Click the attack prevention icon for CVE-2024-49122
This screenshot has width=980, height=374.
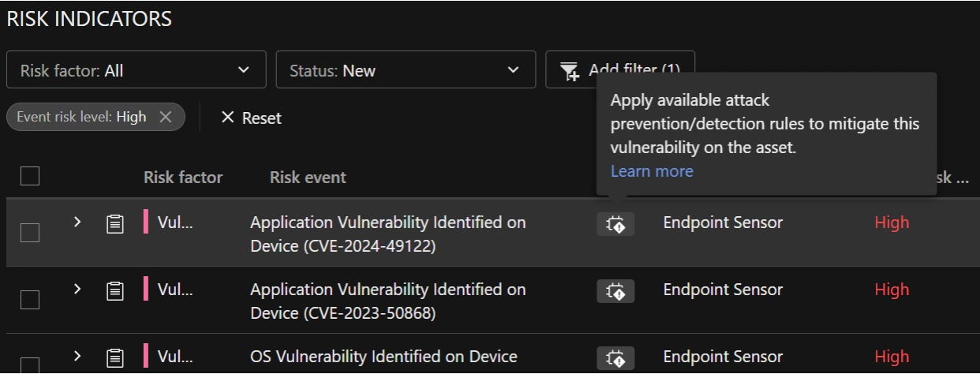615,224
